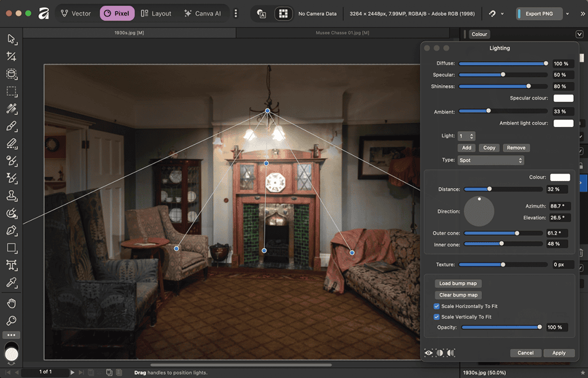Click the Azimuth value field
This screenshot has height=378, width=588.
(x=560, y=206)
